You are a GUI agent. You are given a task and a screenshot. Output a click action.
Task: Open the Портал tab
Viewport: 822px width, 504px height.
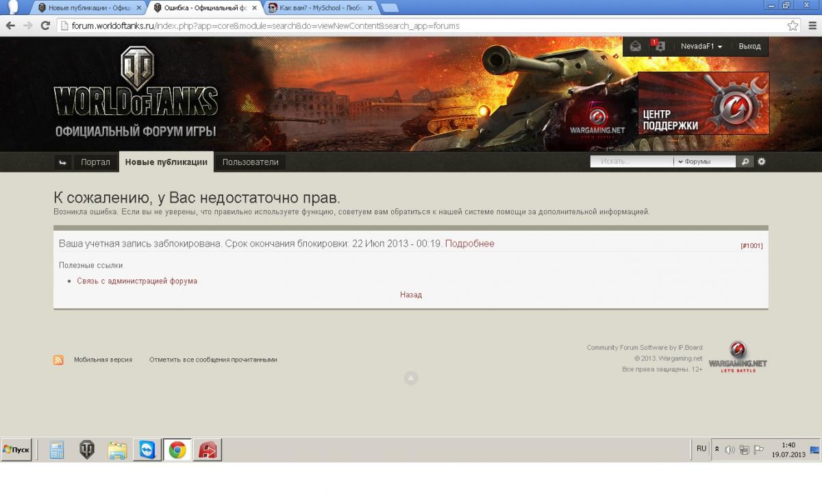(95, 162)
